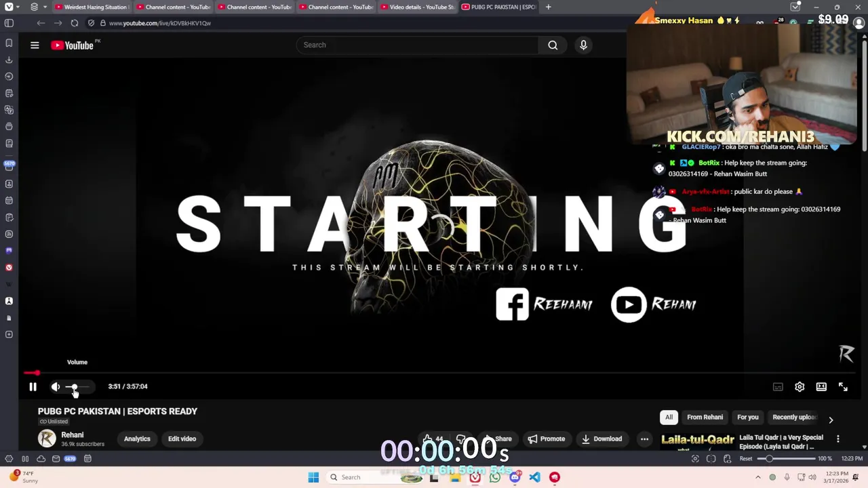Click the youtube.com address field
The width and height of the screenshot is (868, 488).
point(159,23)
